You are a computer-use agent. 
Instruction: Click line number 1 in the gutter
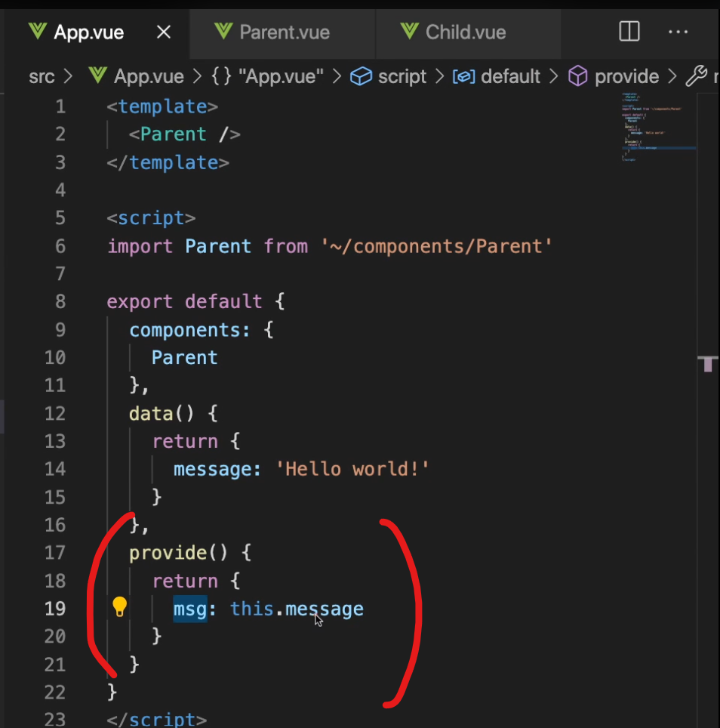[60, 106]
